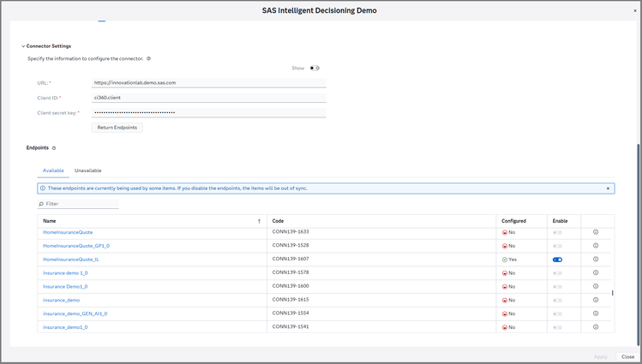Click the filter magnifier icon
642x364 pixels.
pyautogui.click(x=41, y=204)
